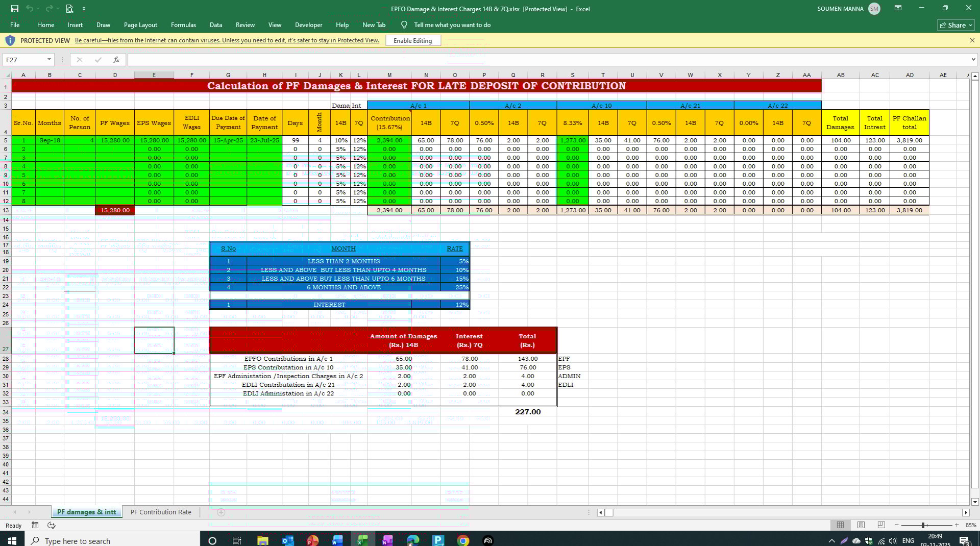The width and height of the screenshot is (980, 546).
Task: Click the horizontal scrollbar right arrow
Action: coord(966,512)
